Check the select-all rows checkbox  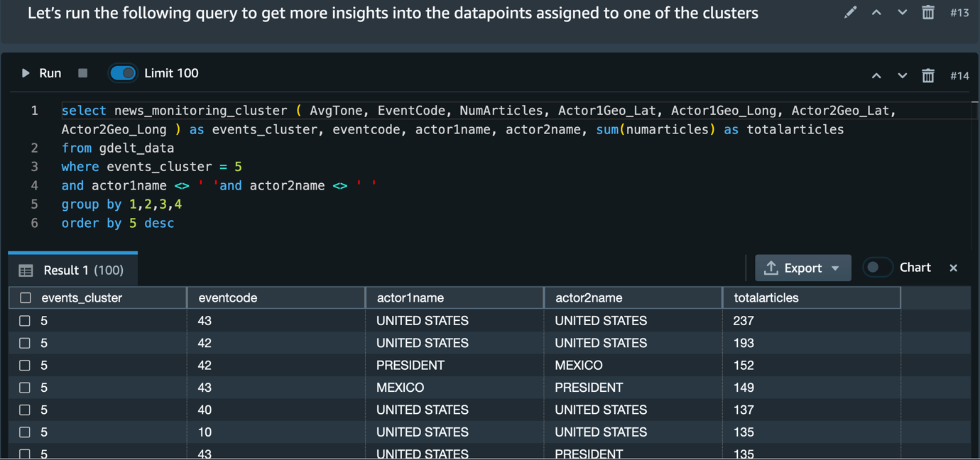coord(26,298)
